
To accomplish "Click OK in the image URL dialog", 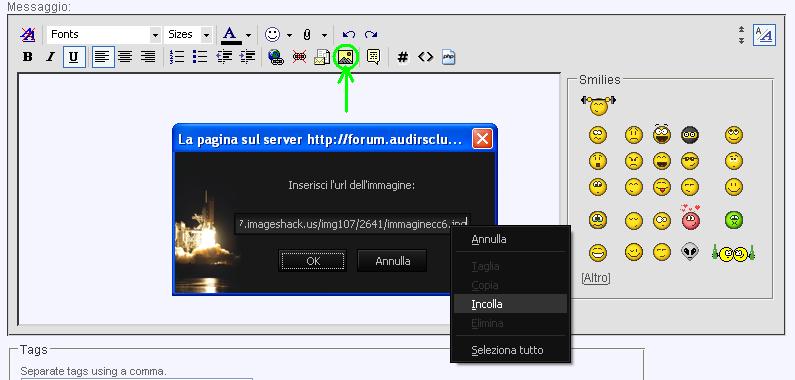I will (313, 261).
